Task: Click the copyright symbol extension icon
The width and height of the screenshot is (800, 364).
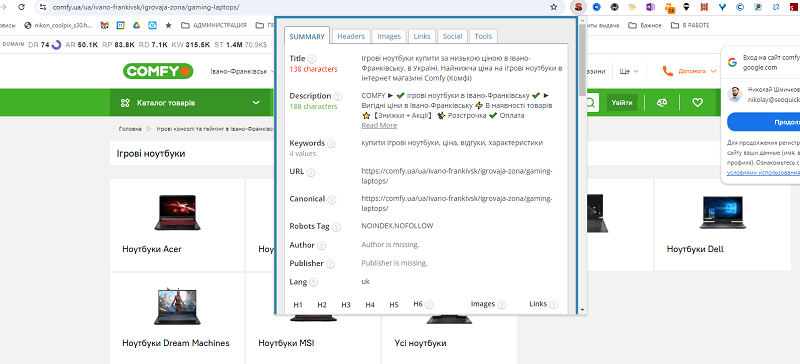Action: (x=740, y=8)
